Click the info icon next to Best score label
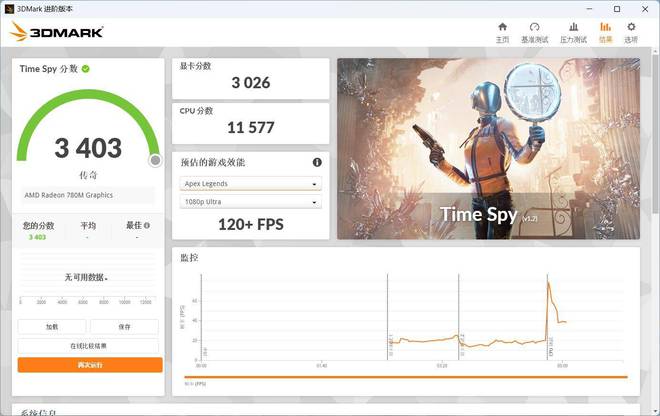Image resolution: width=660 pixels, height=416 pixels. click(146, 226)
